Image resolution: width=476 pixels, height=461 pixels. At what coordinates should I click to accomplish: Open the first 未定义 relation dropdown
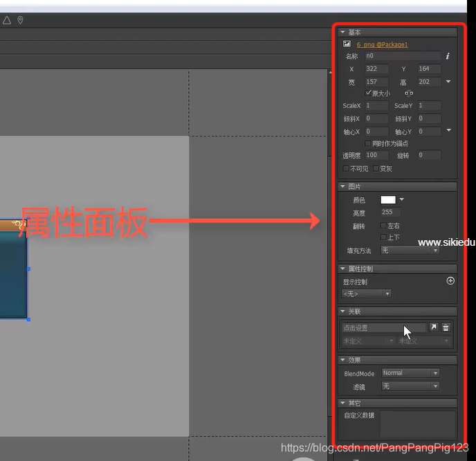point(368,341)
